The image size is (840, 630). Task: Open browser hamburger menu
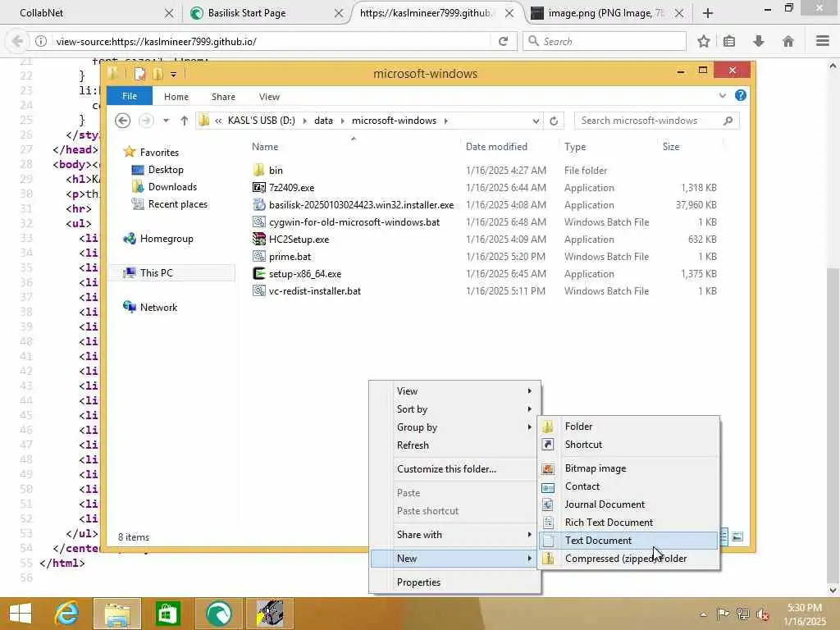click(823, 41)
